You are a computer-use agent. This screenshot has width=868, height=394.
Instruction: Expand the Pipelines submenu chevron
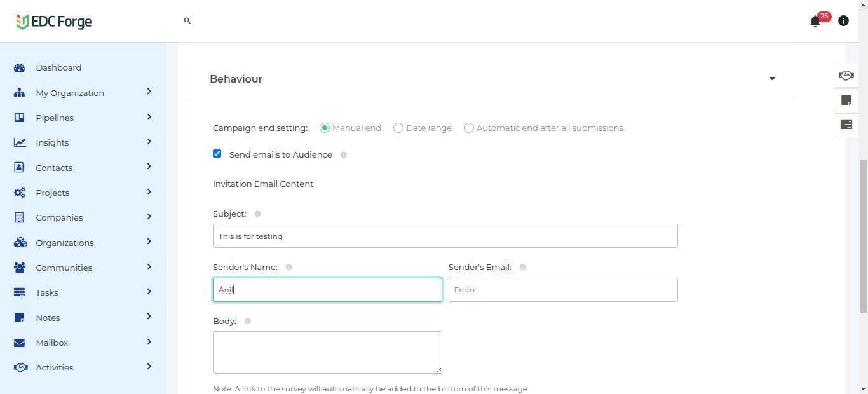(x=149, y=117)
